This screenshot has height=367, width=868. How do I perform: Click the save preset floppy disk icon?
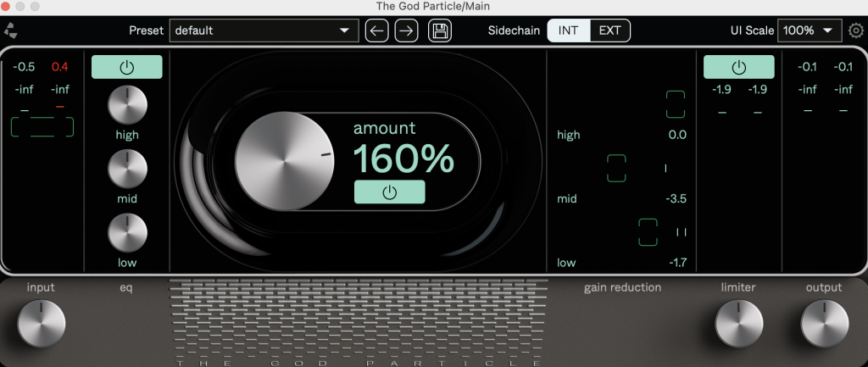click(x=440, y=31)
